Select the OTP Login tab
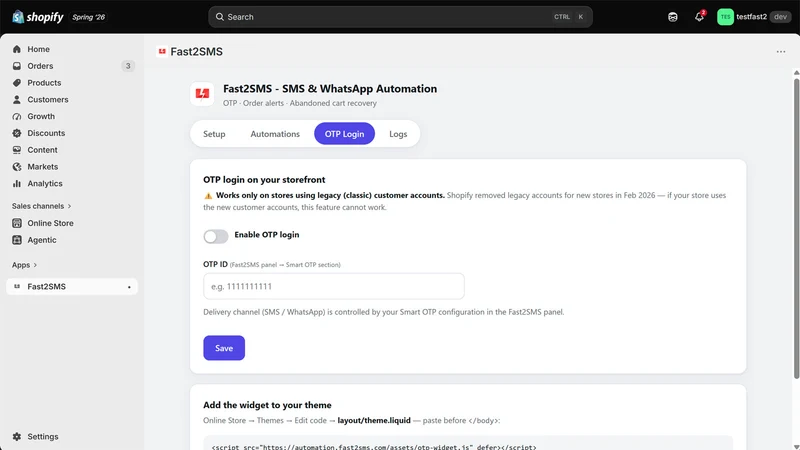 point(344,134)
